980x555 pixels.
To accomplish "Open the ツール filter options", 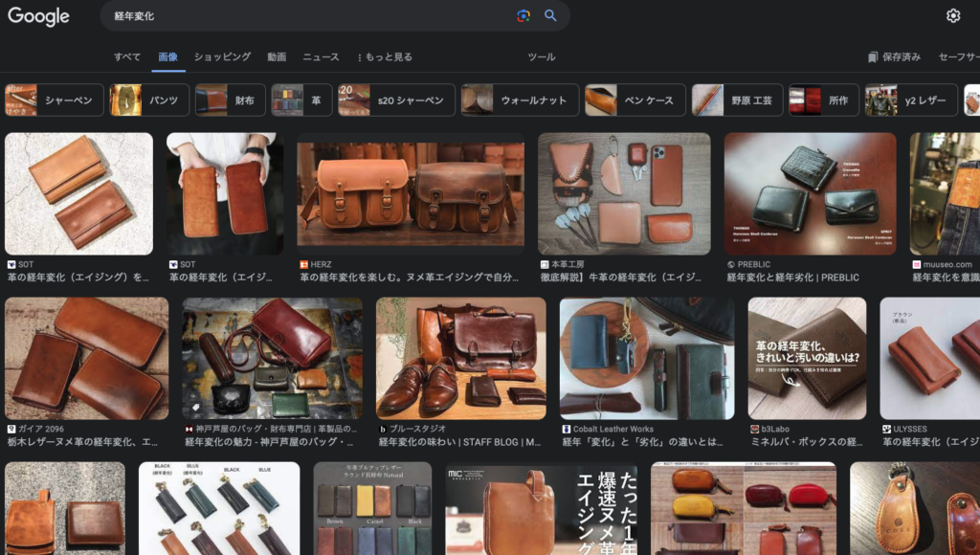I will (542, 56).
